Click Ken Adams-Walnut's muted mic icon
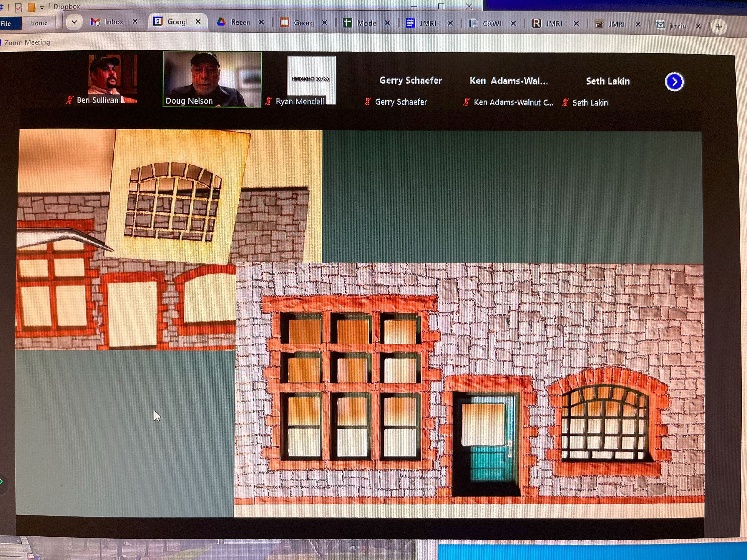The image size is (747, 560). [x=466, y=102]
